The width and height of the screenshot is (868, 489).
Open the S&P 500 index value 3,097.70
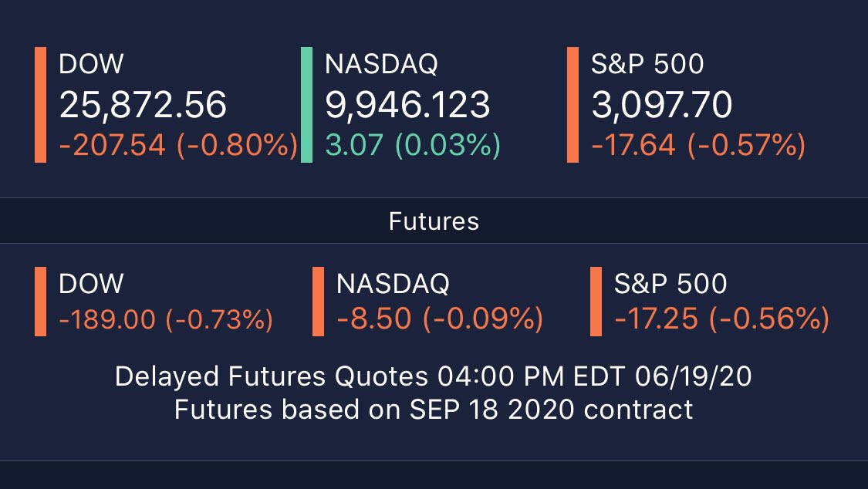(662, 105)
